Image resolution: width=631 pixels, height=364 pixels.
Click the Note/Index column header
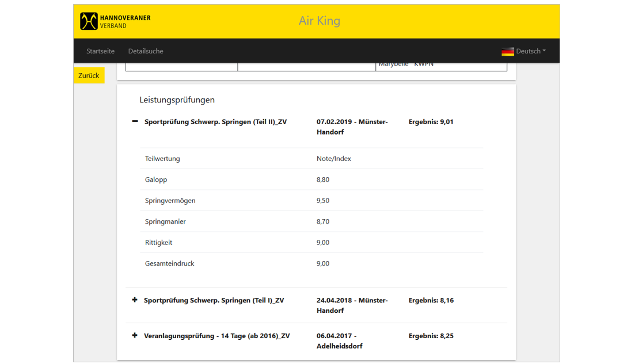(333, 159)
